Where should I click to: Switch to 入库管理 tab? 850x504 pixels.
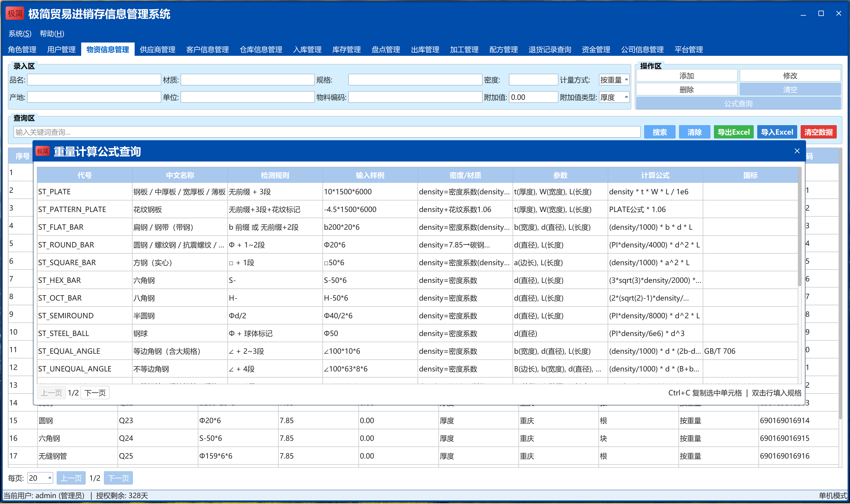[307, 50]
